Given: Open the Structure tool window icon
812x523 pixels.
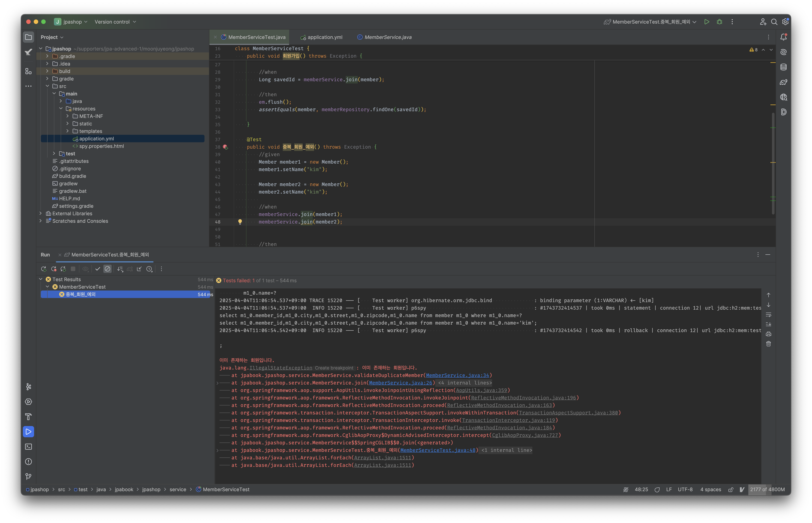Looking at the screenshot, I should click(x=28, y=71).
